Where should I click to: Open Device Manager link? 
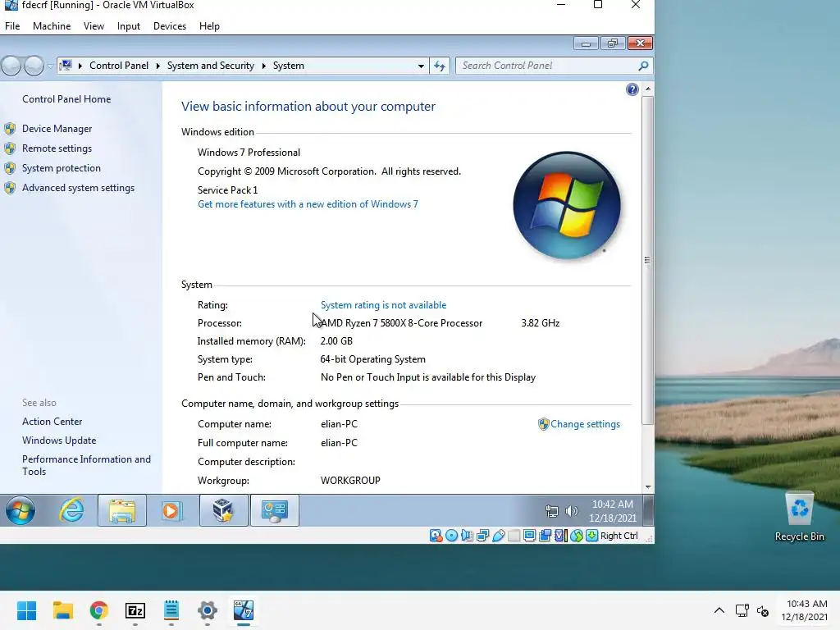(57, 129)
